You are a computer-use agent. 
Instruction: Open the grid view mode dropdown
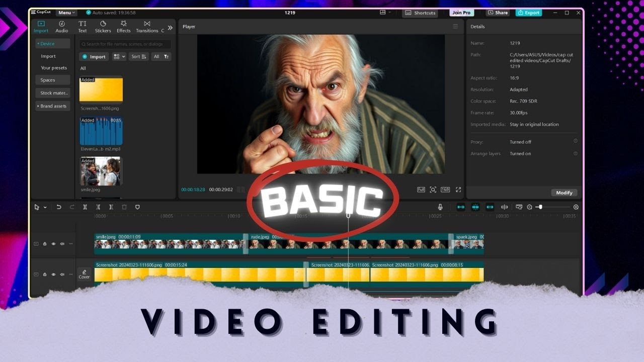point(119,57)
